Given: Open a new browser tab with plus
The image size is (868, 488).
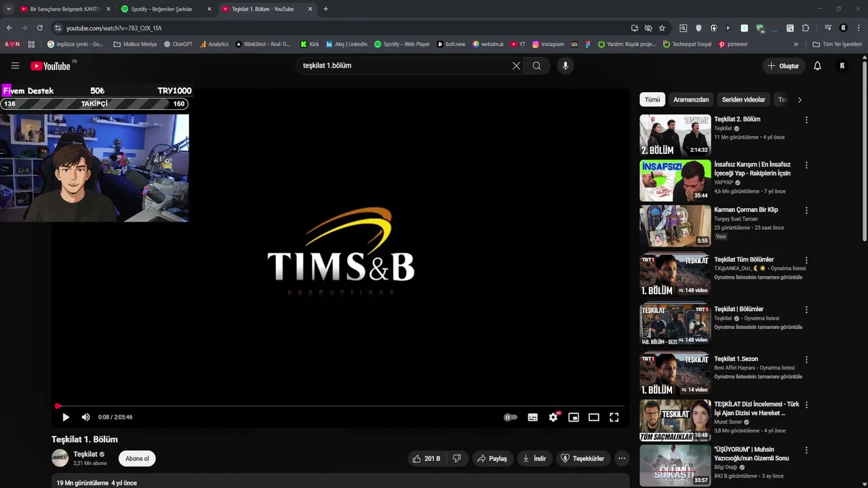Looking at the screenshot, I should (326, 9).
